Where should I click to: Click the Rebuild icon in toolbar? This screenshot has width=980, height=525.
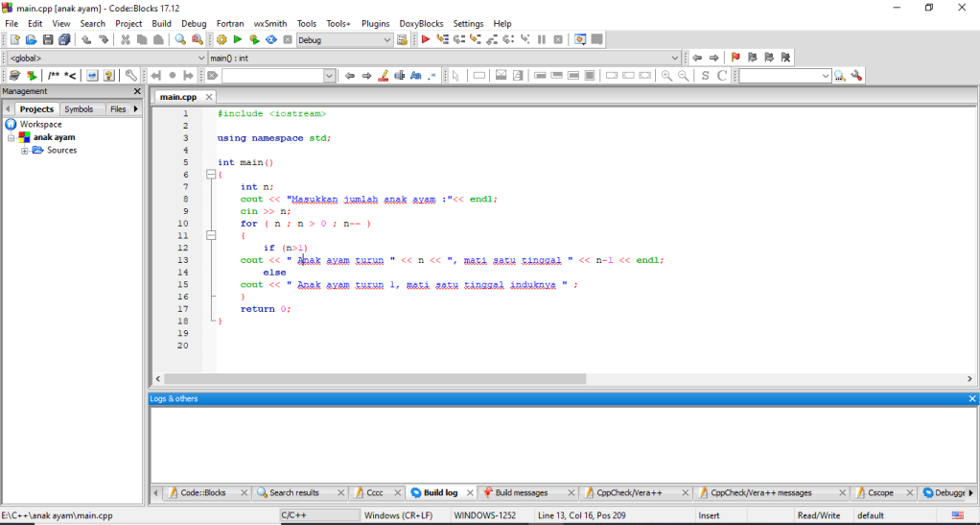point(271,39)
